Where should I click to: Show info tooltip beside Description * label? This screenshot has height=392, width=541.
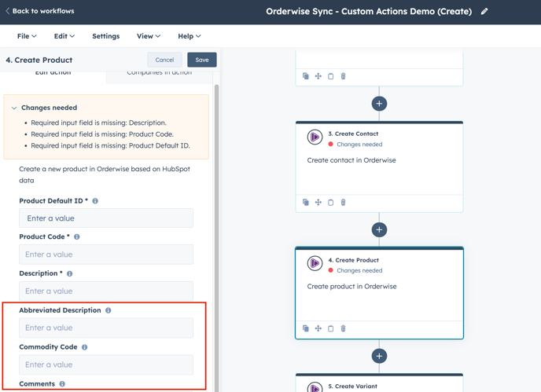point(70,273)
